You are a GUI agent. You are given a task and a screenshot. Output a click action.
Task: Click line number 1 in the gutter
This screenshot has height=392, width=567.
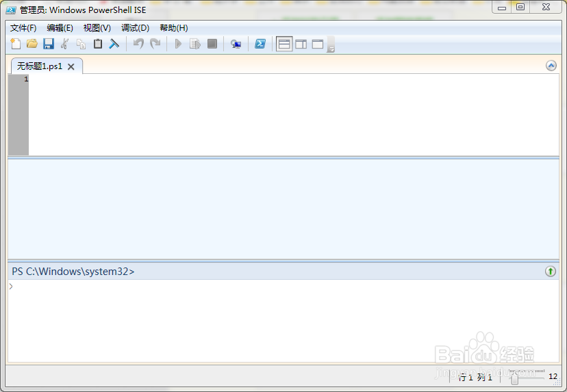point(26,79)
